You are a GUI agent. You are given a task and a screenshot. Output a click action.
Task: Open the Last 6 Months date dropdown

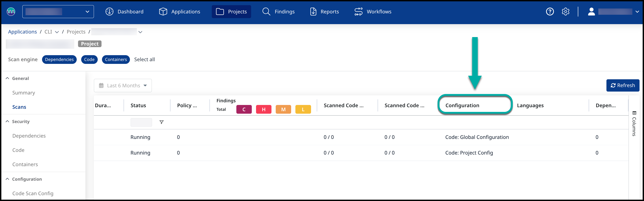123,86
